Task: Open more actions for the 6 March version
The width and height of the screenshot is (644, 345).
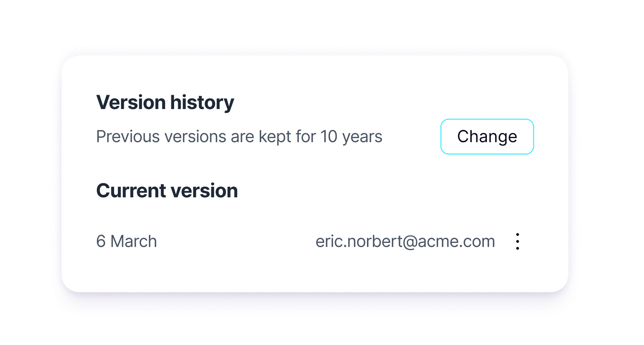Action: tap(517, 241)
